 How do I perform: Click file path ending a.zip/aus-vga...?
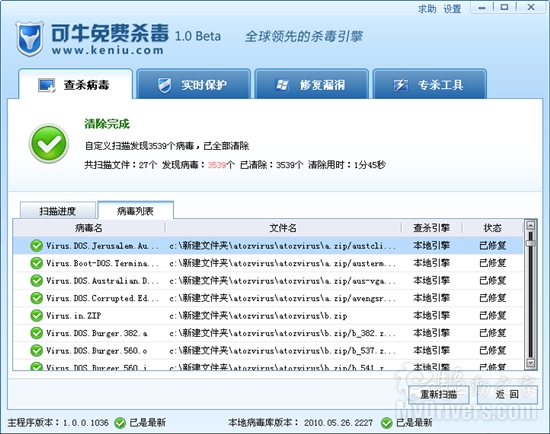[x=282, y=281]
